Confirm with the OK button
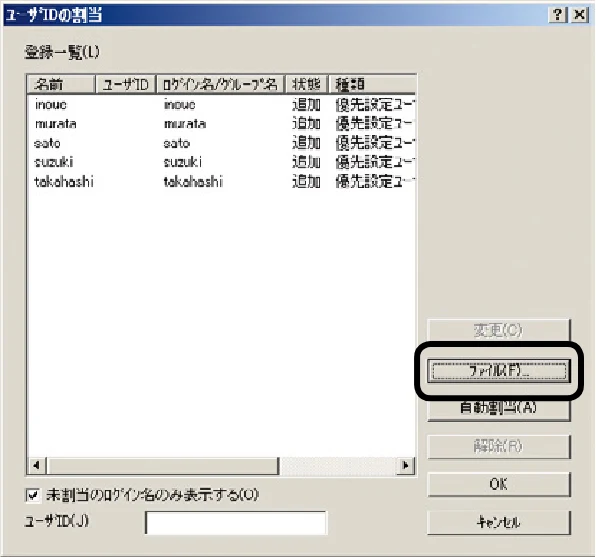Screen dimensions: 596x557 coord(499,484)
